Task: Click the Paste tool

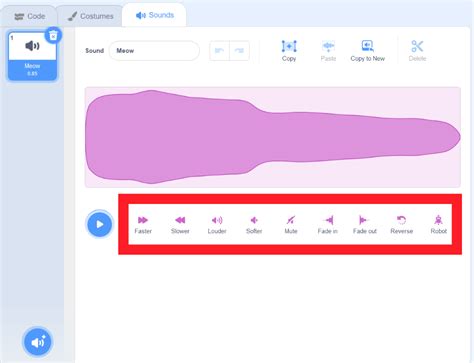Action: pos(328,51)
